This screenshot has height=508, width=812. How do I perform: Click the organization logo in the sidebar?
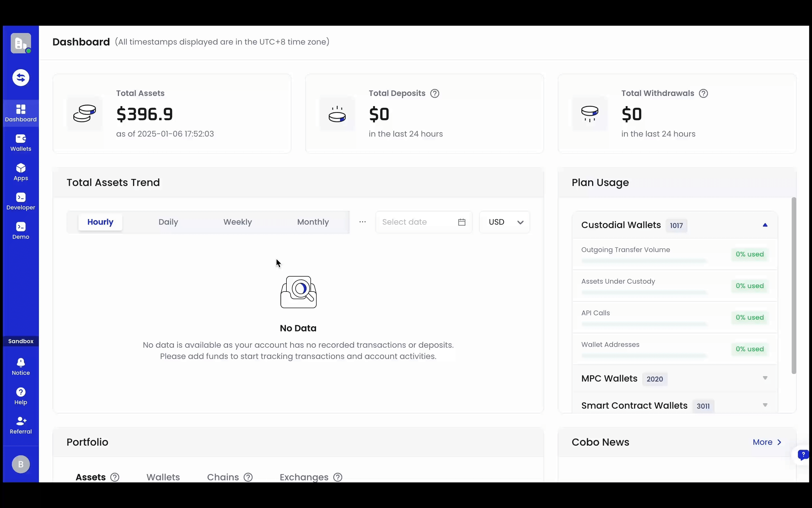click(x=21, y=43)
